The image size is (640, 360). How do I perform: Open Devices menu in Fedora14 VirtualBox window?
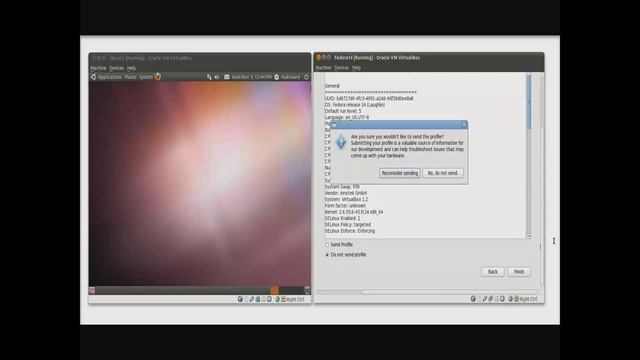click(342, 68)
